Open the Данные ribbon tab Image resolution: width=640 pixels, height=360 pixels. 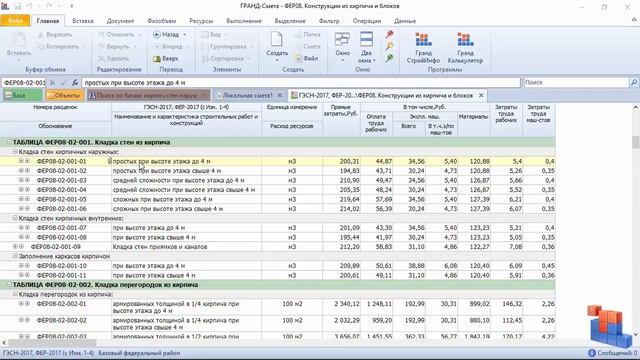coord(405,21)
